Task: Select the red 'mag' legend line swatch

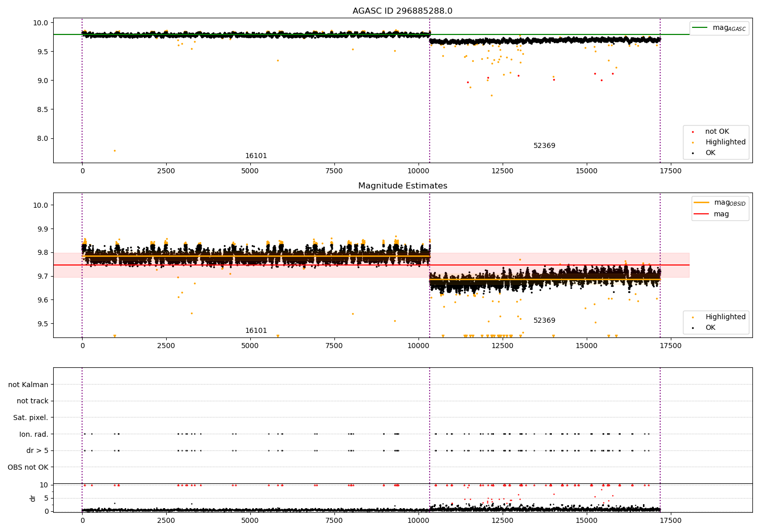Action: tap(702, 214)
